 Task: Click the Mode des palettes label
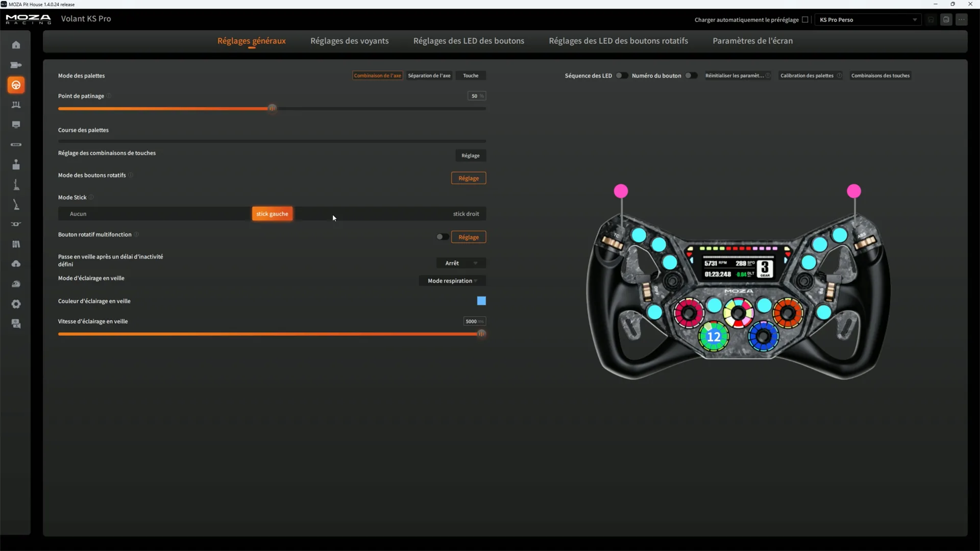click(82, 76)
